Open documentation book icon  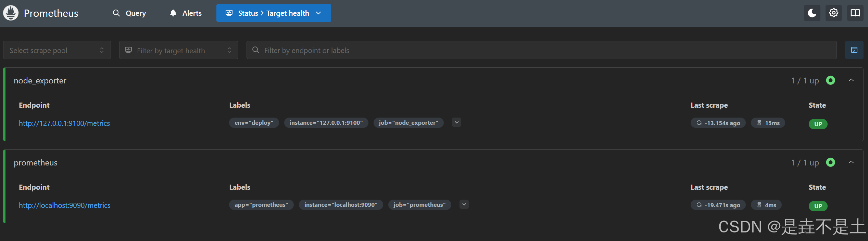pos(855,13)
